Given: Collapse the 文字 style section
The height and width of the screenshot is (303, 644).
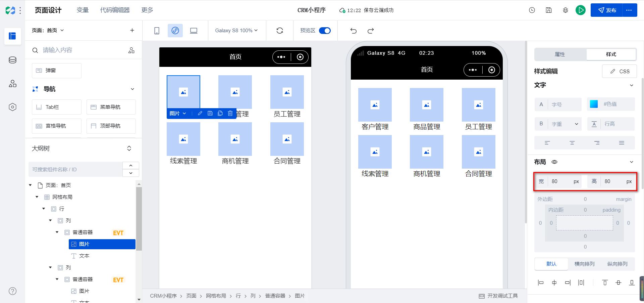Looking at the screenshot, I should click(x=632, y=85).
